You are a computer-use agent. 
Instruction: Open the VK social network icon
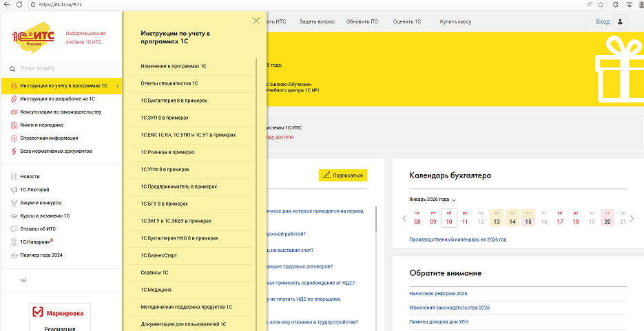(x=23, y=281)
